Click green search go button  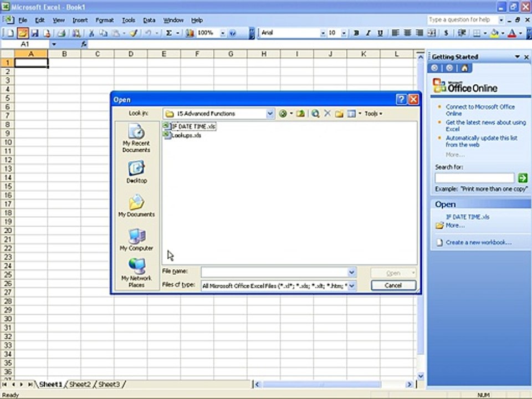coord(523,177)
